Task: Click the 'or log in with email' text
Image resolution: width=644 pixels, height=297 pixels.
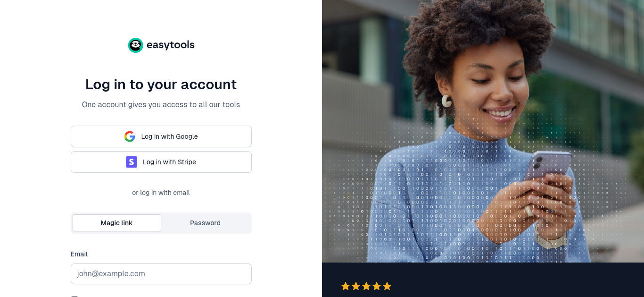Action: 161,193
